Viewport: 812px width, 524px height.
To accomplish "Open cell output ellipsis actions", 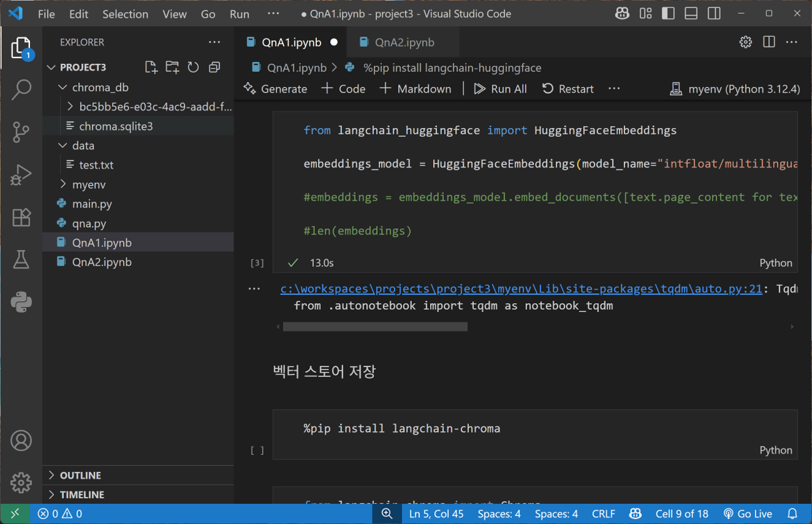I will pyautogui.click(x=254, y=288).
